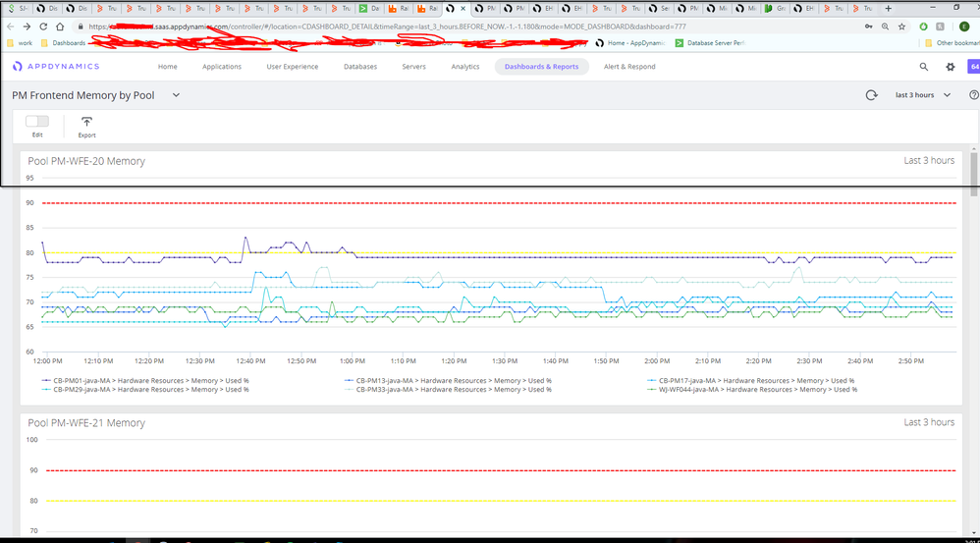
Task: Reload page with browser refresh button
Action: coord(43,27)
